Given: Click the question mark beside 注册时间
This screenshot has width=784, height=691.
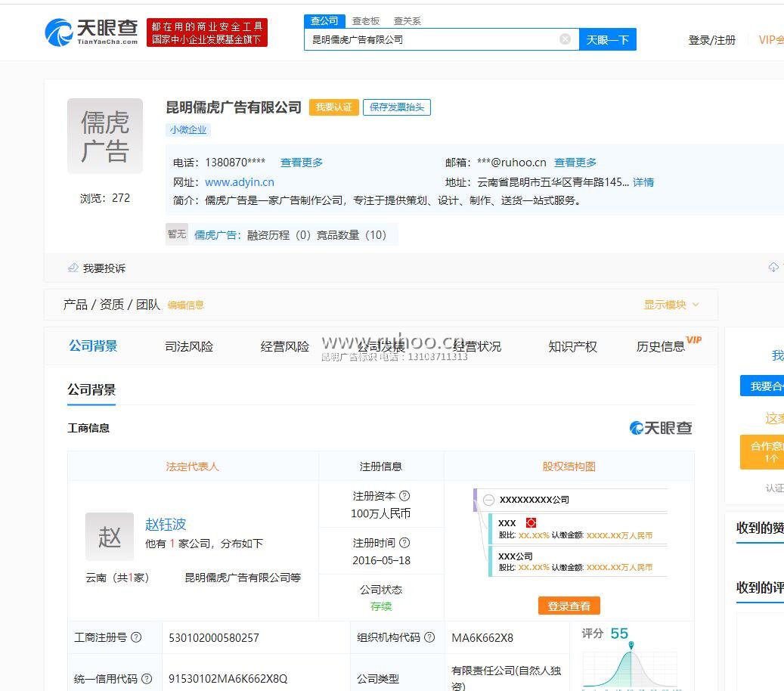Looking at the screenshot, I should 406,543.
